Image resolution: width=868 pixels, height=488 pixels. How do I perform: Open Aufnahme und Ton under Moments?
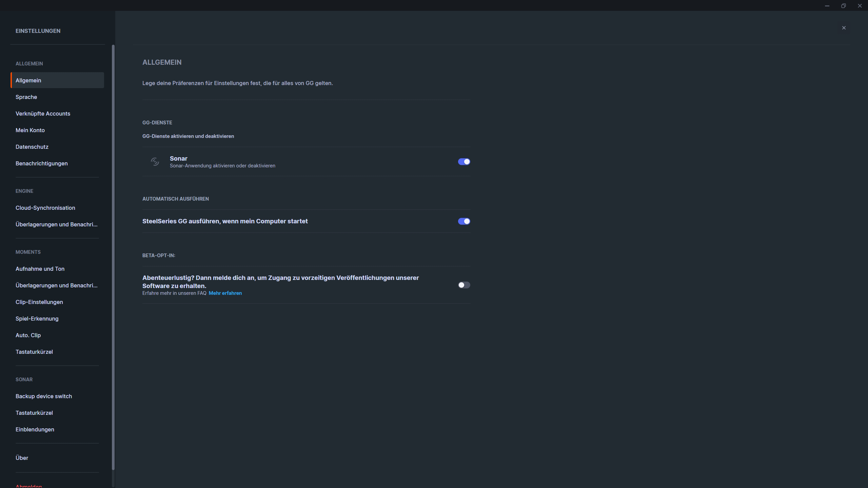coord(40,269)
